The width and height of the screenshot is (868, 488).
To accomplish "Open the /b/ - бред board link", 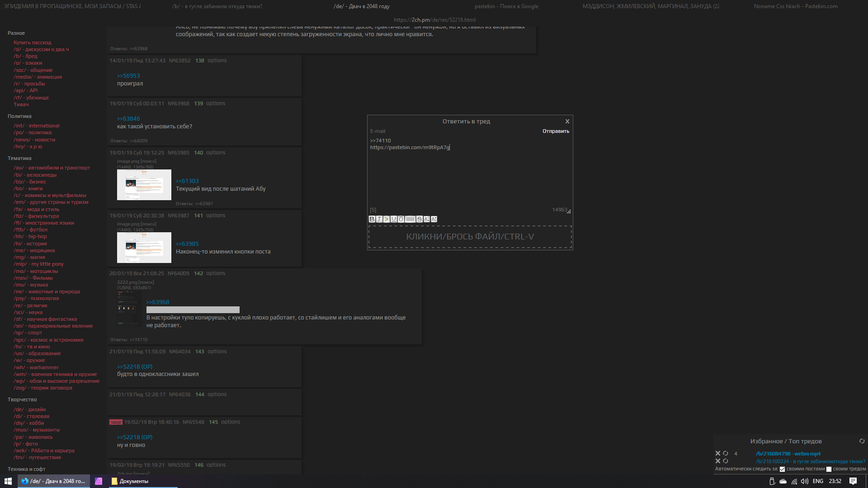I will point(25,56).
